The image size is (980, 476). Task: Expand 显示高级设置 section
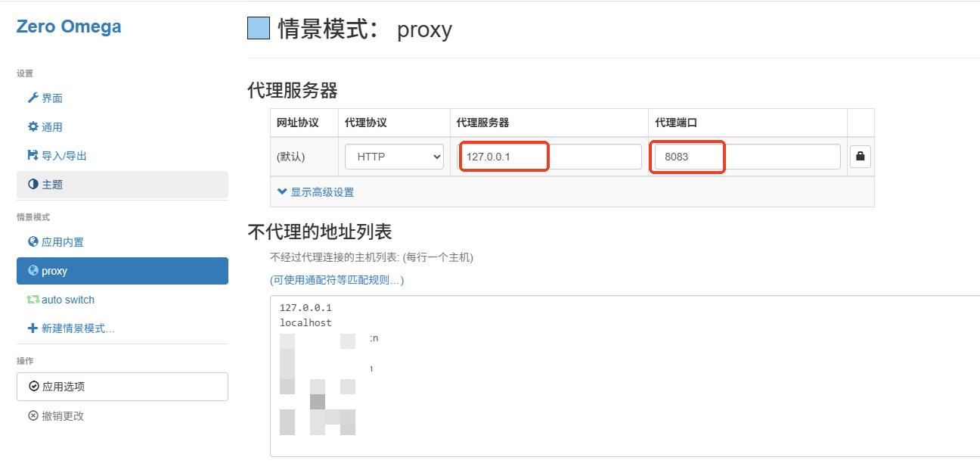click(315, 192)
